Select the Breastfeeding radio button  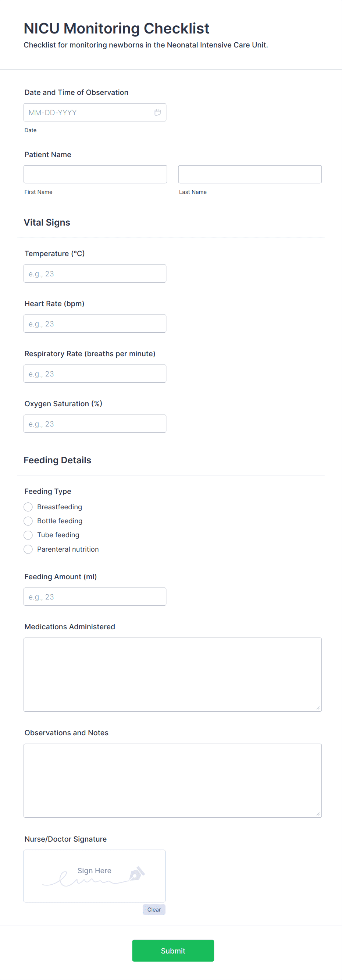click(28, 507)
